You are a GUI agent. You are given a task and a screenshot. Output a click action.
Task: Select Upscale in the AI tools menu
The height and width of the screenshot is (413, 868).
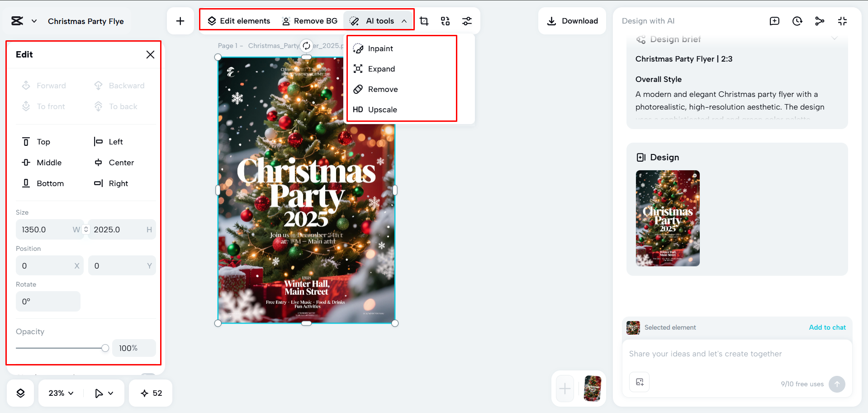(x=382, y=110)
